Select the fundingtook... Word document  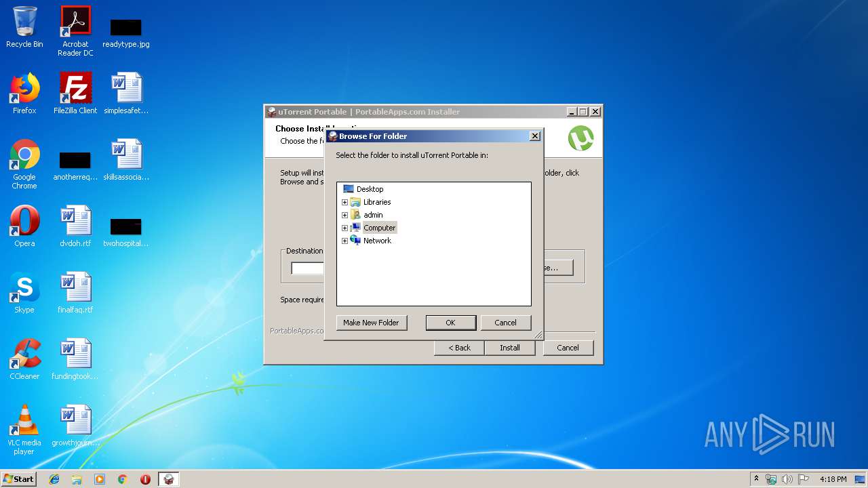coord(75,359)
